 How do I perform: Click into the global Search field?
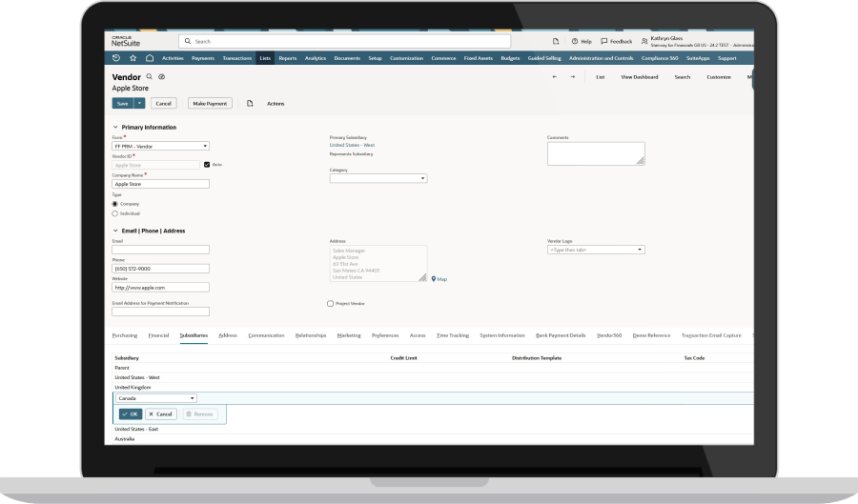345,41
